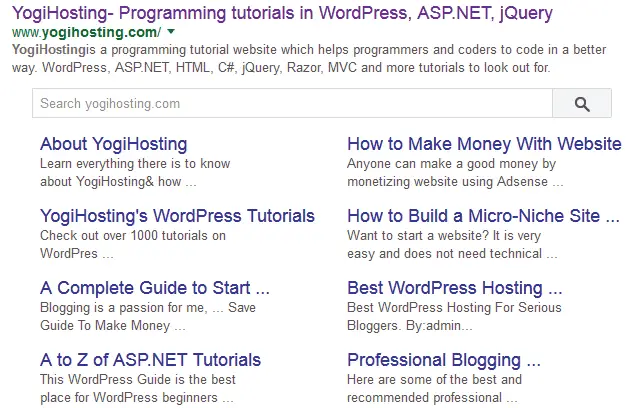Open Best WordPress Hosting sitelink
Image resolution: width=634 pixels, height=408 pixels.
point(454,288)
